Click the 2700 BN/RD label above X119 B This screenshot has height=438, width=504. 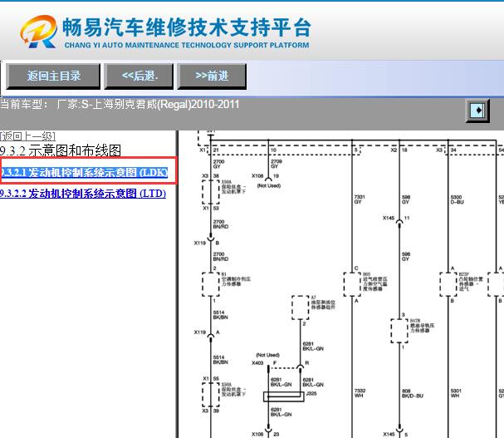221,224
